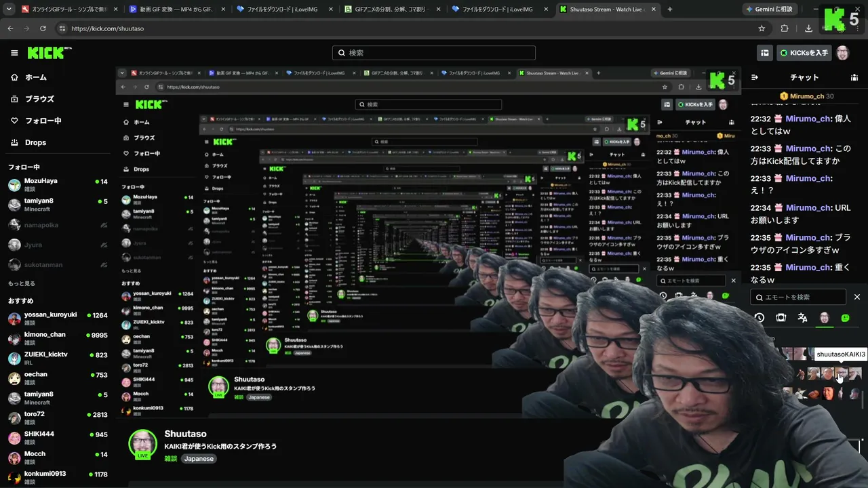This screenshot has width=868, height=488.
Task: Click the KICKsを入手 button
Action: (804, 53)
